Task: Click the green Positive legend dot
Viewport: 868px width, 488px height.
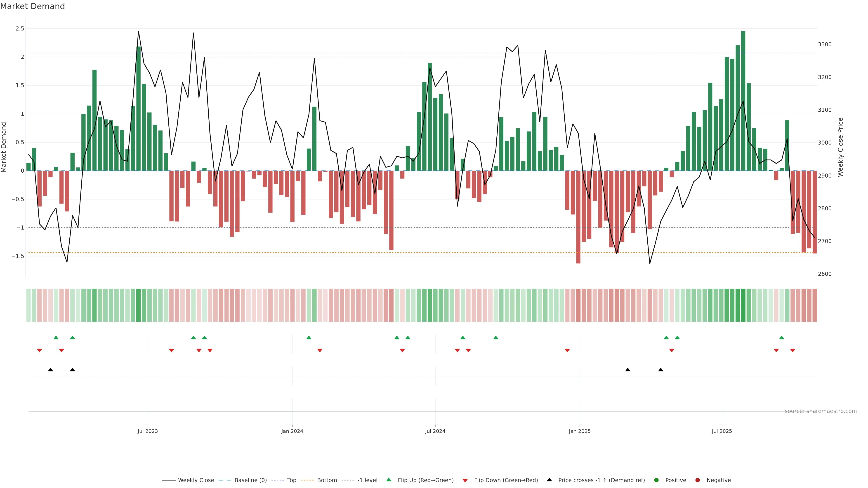Action: [x=656, y=480]
